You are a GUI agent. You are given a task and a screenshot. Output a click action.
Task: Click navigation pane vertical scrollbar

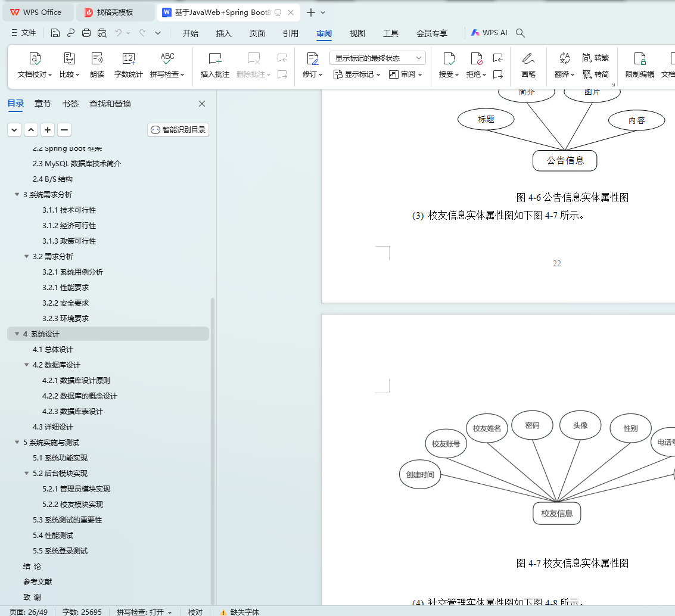(213, 451)
